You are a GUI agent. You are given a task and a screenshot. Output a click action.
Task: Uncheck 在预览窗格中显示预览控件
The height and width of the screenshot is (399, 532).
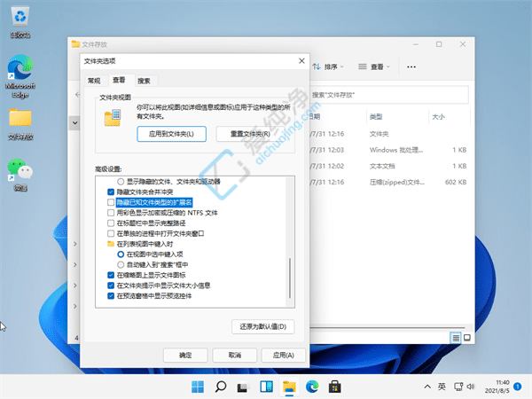click(x=111, y=296)
